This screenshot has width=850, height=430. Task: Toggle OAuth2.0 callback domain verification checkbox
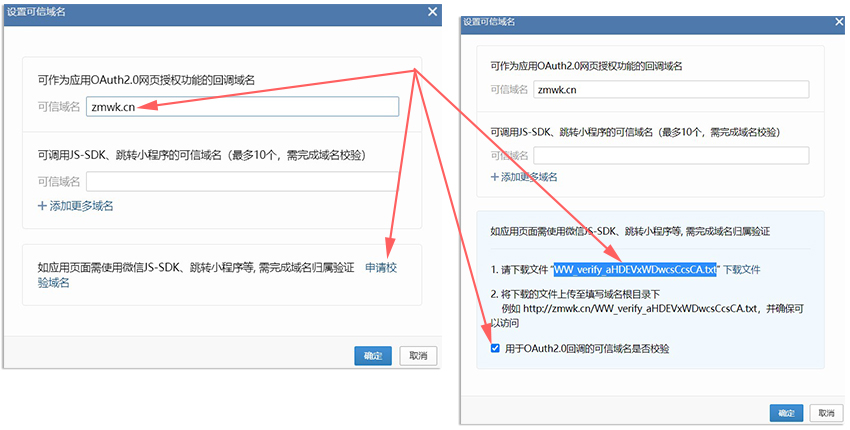pyautogui.click(x=495, y=348)
